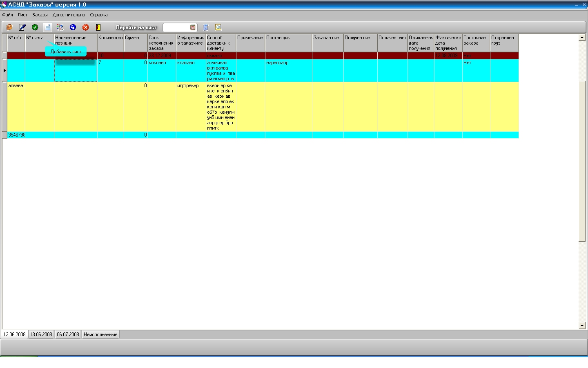Select the cell with text 'клапавп'
This screenshot has height=368, width=588.
pos(191,70)
